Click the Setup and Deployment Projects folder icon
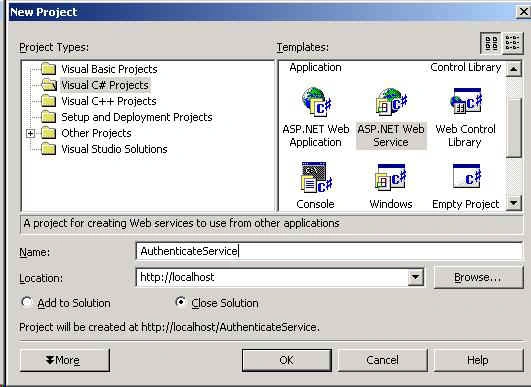Viewport: 531px width, 387px height. 49,117
